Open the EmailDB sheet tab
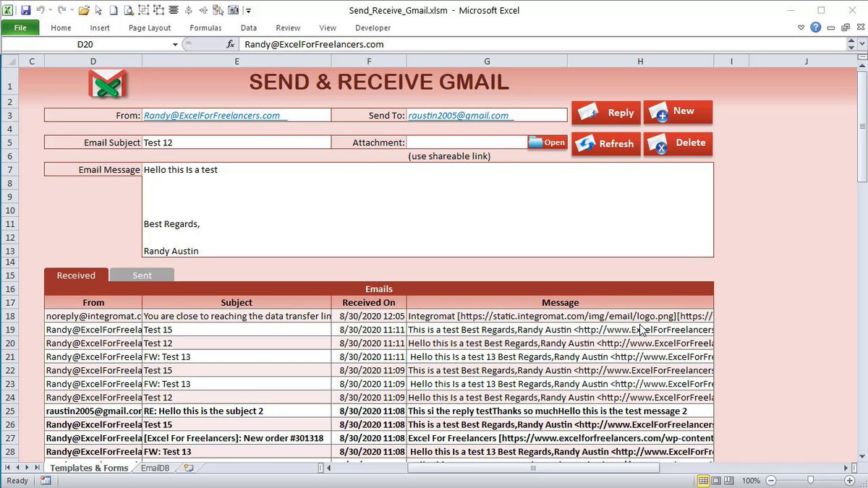 pos(156,468)
